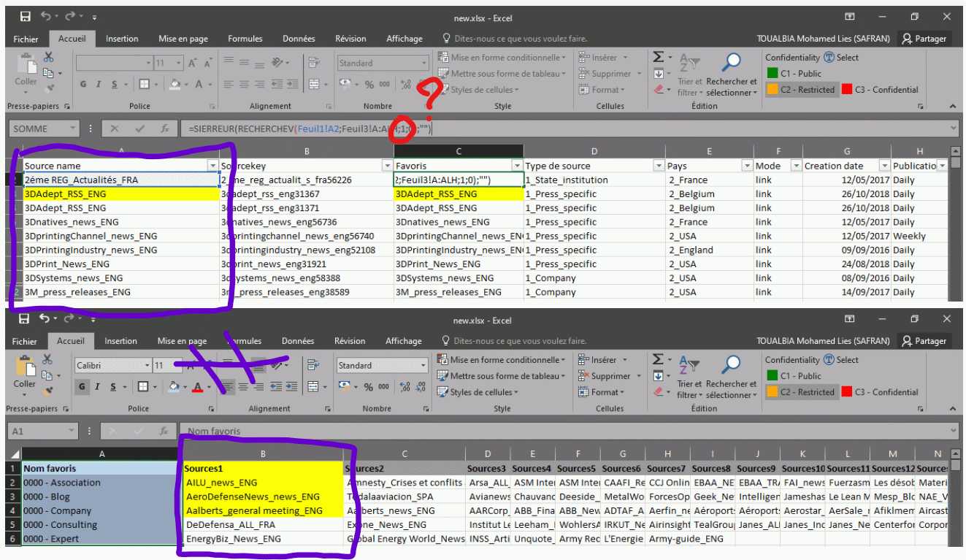
Task: Select green C1 - Public swatch in lower window
Action: pyautogui.click(x=773, y=376)
